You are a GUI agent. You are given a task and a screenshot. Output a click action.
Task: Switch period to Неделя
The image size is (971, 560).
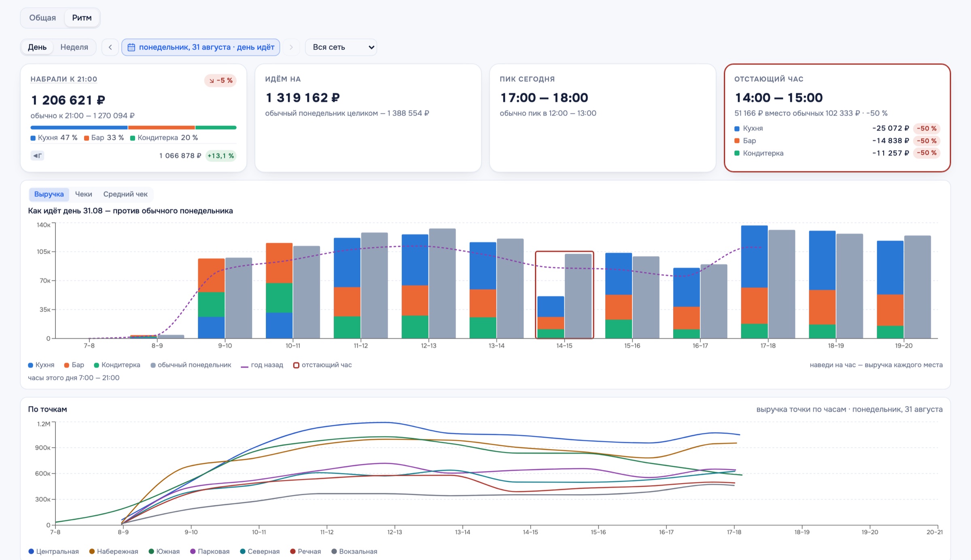click(74, 47)
